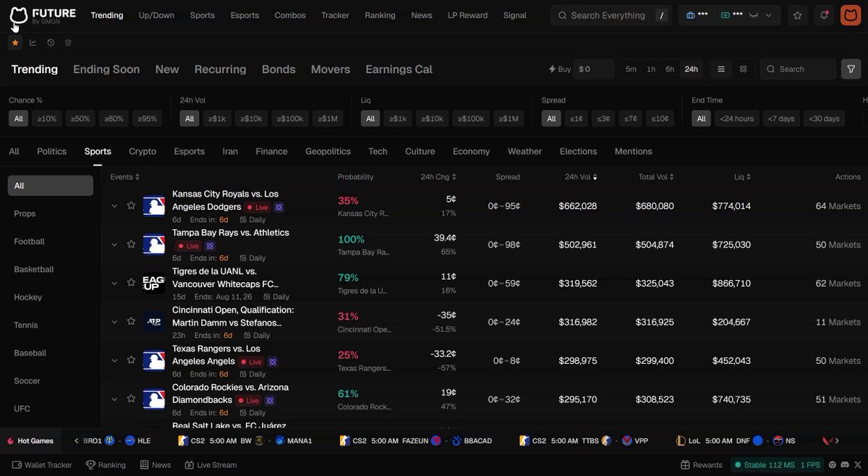
Task: Open the Ending Soon tab
Action: tap(106, 69)
